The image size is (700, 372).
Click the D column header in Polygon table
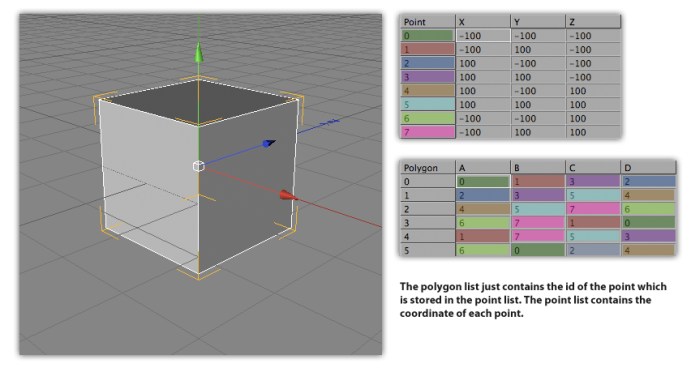pyautogui.click(x=649, y=168)
